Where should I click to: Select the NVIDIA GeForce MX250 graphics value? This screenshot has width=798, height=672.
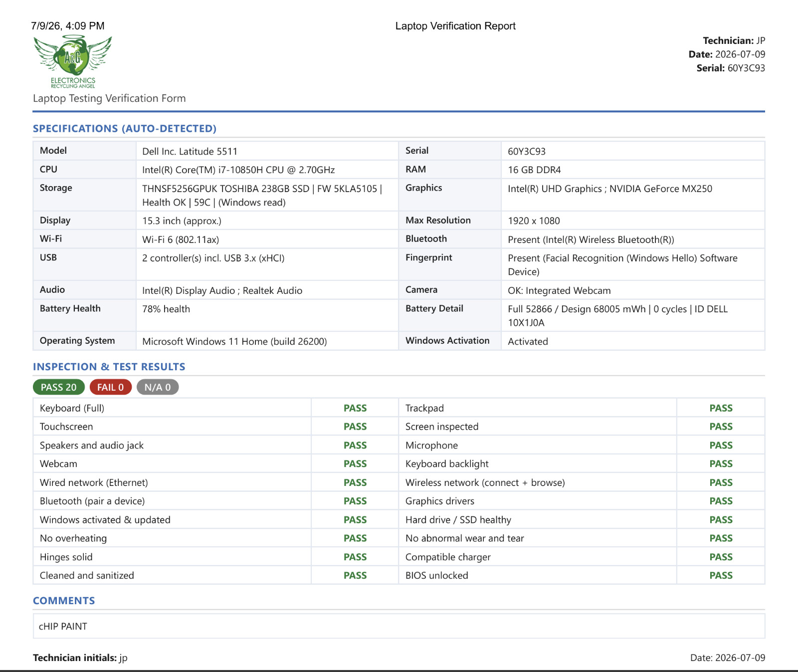610,189
